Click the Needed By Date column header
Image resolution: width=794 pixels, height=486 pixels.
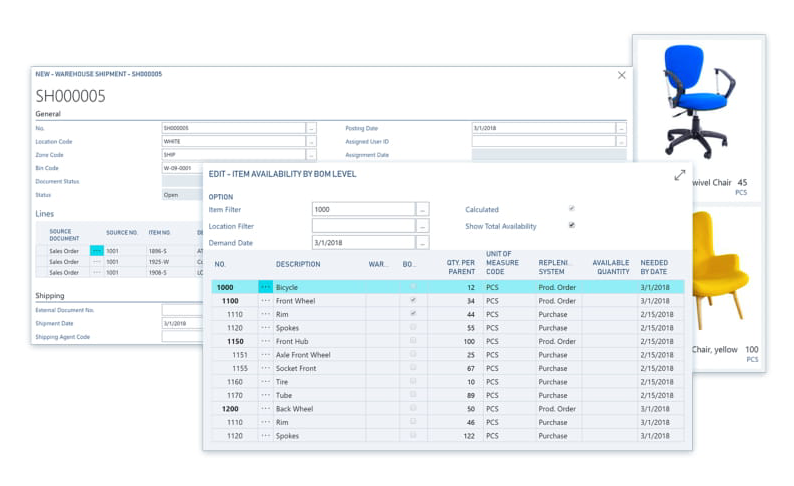(653, 268)
